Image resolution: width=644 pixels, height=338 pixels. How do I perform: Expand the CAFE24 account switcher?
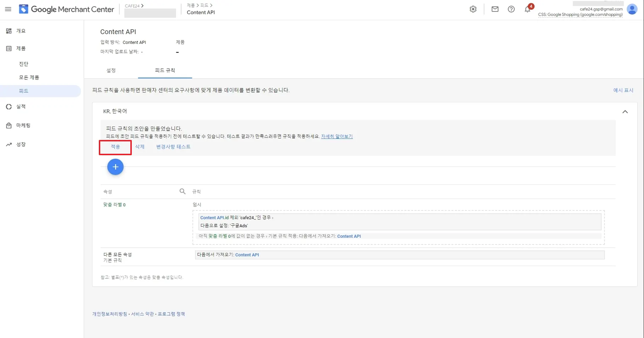pos(134,6)
